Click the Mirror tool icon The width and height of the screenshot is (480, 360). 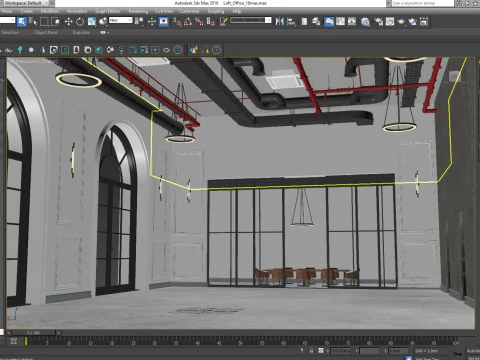[280, 22]
